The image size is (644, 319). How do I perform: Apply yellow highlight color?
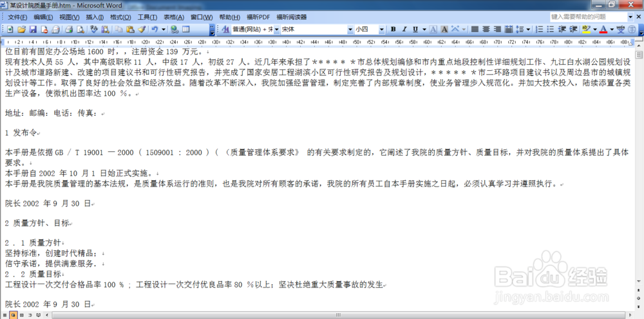[586, 29]
